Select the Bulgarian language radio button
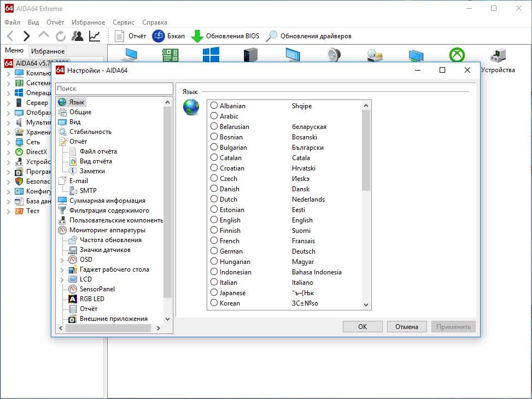This screenshot has height=399, width=532. click(214, 147)
